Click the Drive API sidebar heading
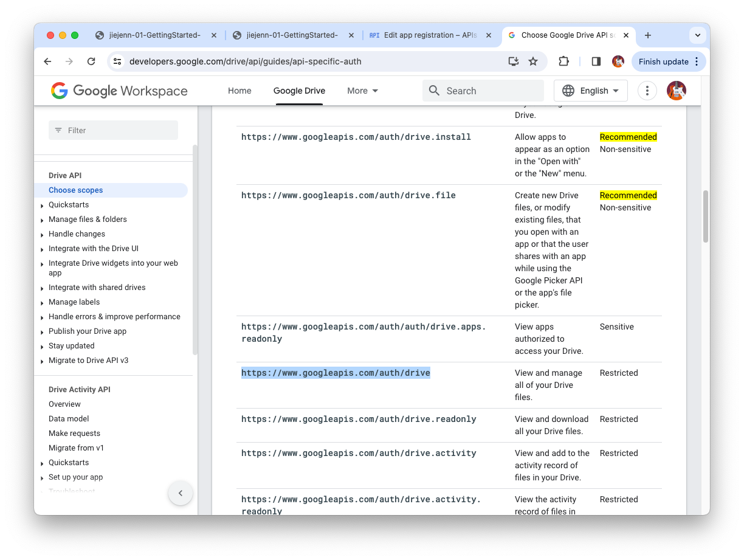Screen dimensions: 744x560 tap(65, 176)
